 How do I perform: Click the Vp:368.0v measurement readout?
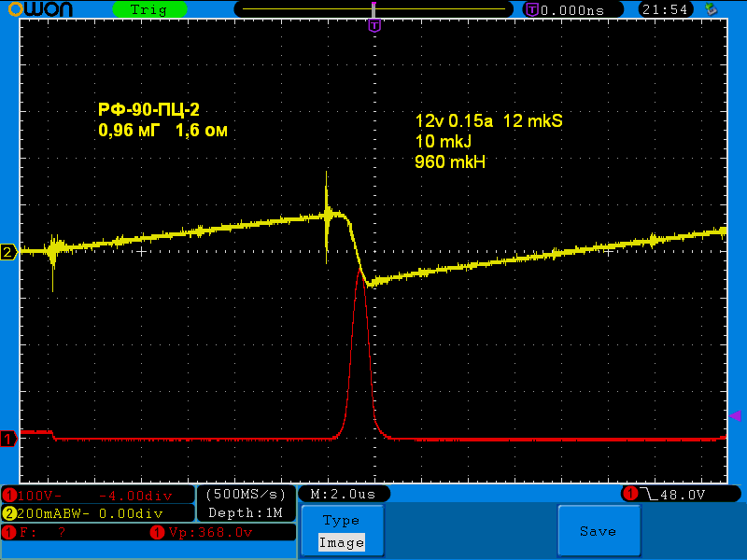coord(211,532)
